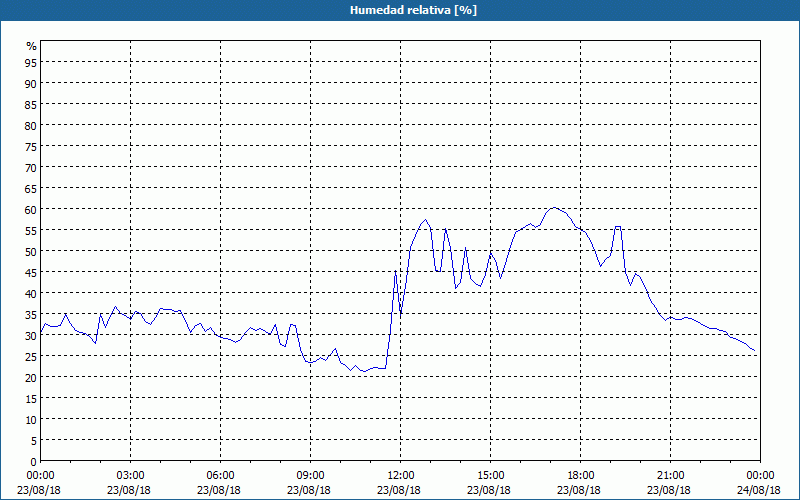Click the 06:00 time axis label

pos(220,476)
